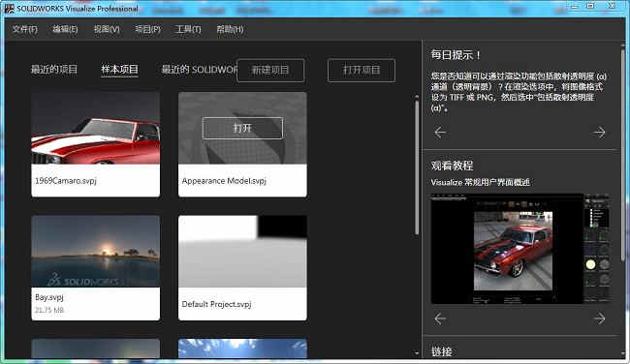Switch to the 最近的项目 tab

click(54, 70)
